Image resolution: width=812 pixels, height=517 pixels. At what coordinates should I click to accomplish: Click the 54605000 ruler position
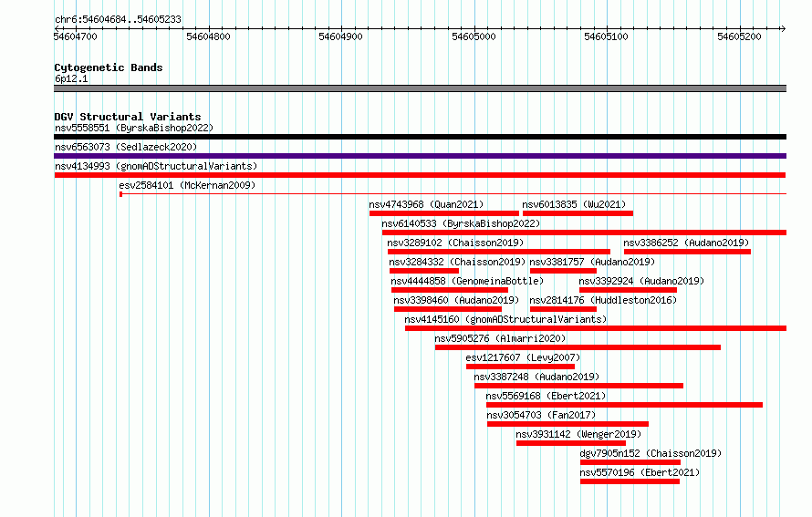474,36
